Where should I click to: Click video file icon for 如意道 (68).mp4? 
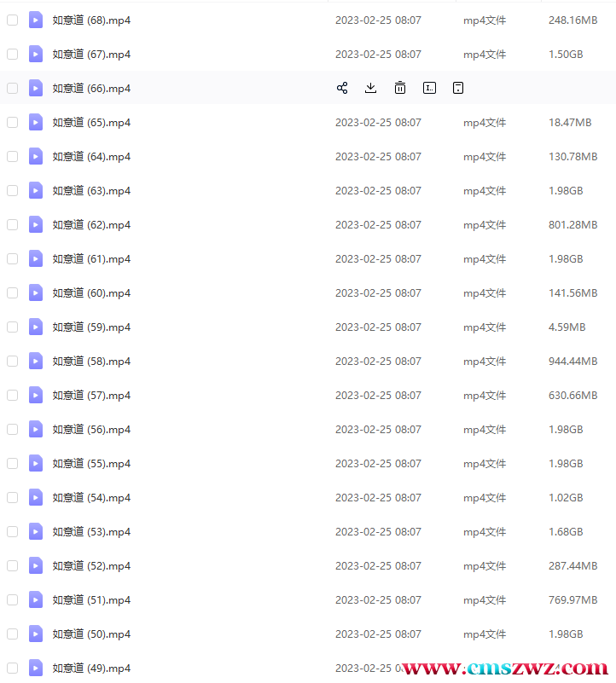tap(36, 20)
